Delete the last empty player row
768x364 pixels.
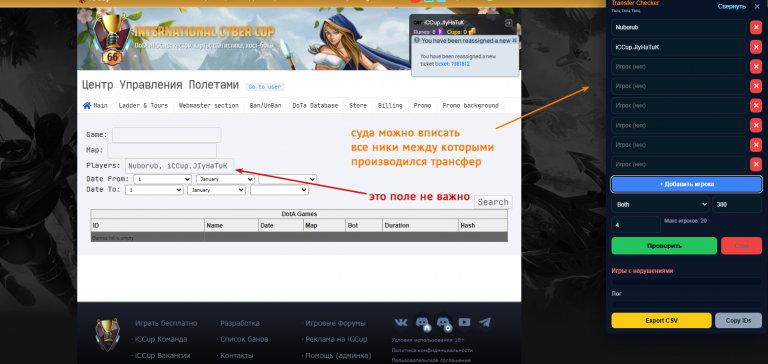[x=756, y=164]
